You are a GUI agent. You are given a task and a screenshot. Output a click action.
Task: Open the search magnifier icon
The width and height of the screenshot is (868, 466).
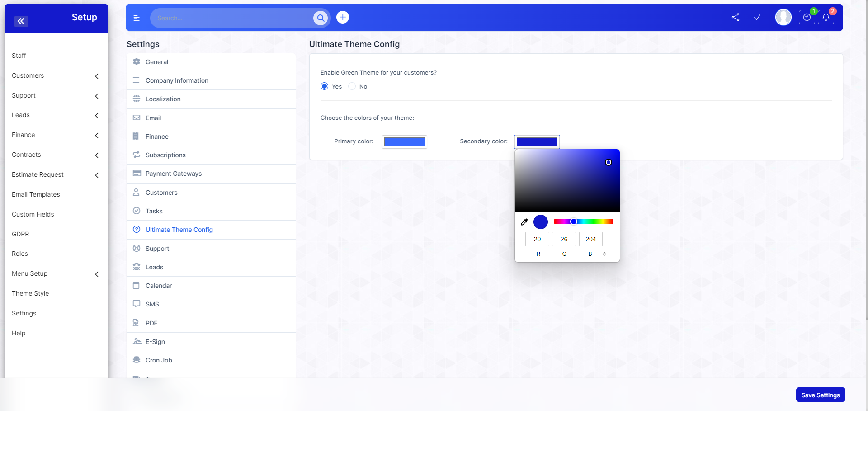point(321,18)
